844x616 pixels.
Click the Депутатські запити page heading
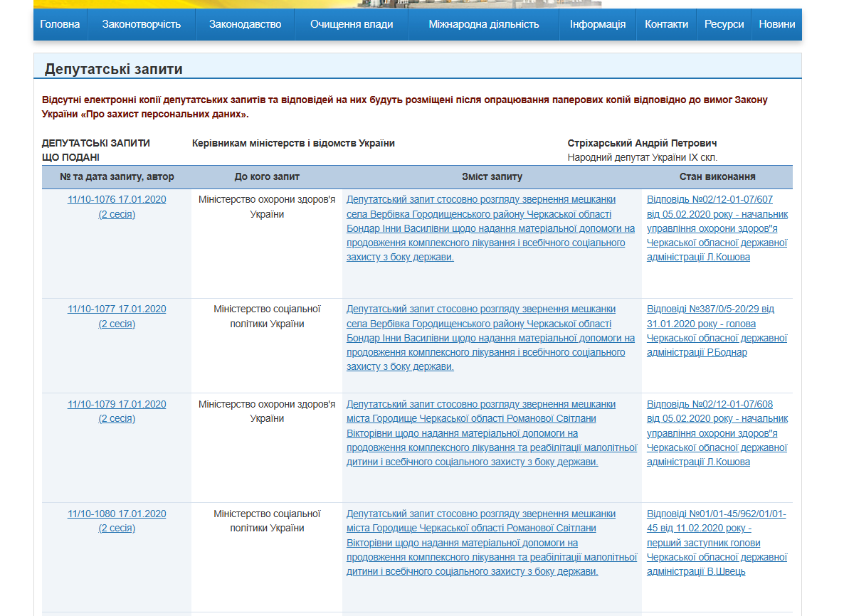114,69
